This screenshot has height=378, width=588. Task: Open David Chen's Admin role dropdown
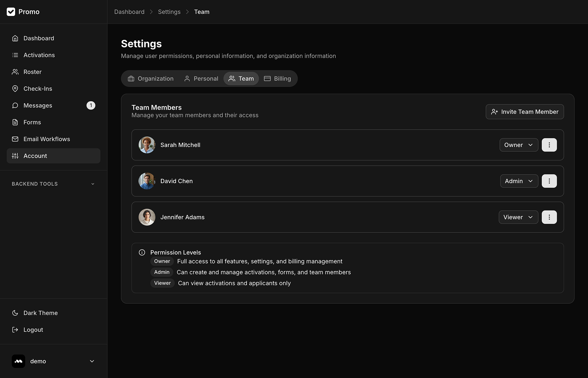[x=519, y=181]
